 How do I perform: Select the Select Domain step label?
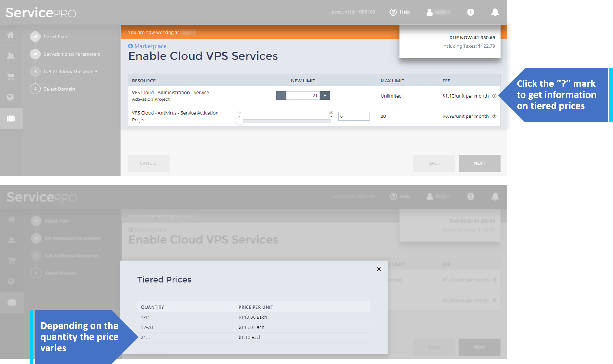click(59, 89)
